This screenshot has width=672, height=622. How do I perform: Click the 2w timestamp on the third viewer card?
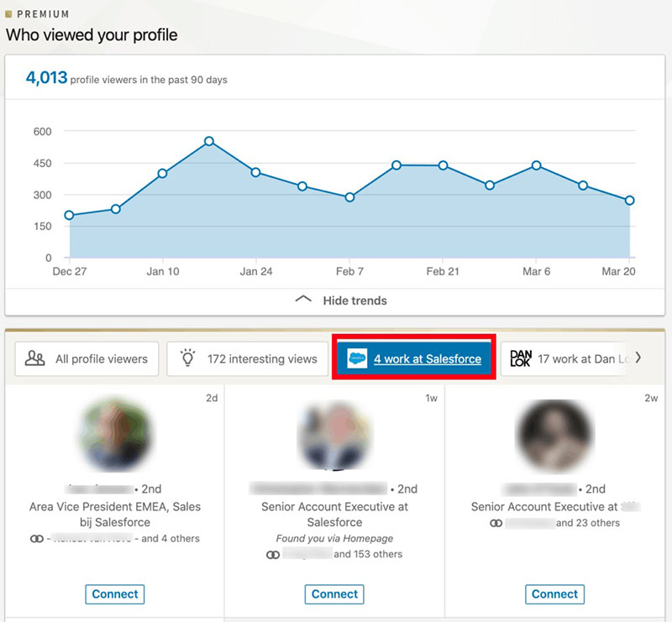[x=651, y=398]
